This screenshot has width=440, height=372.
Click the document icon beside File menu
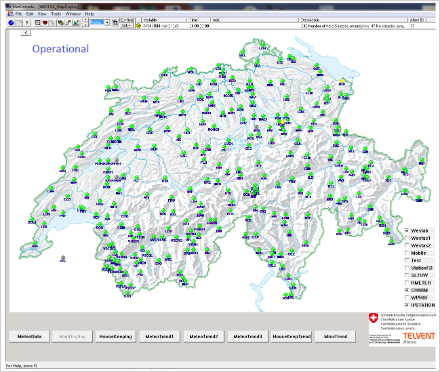10,14
